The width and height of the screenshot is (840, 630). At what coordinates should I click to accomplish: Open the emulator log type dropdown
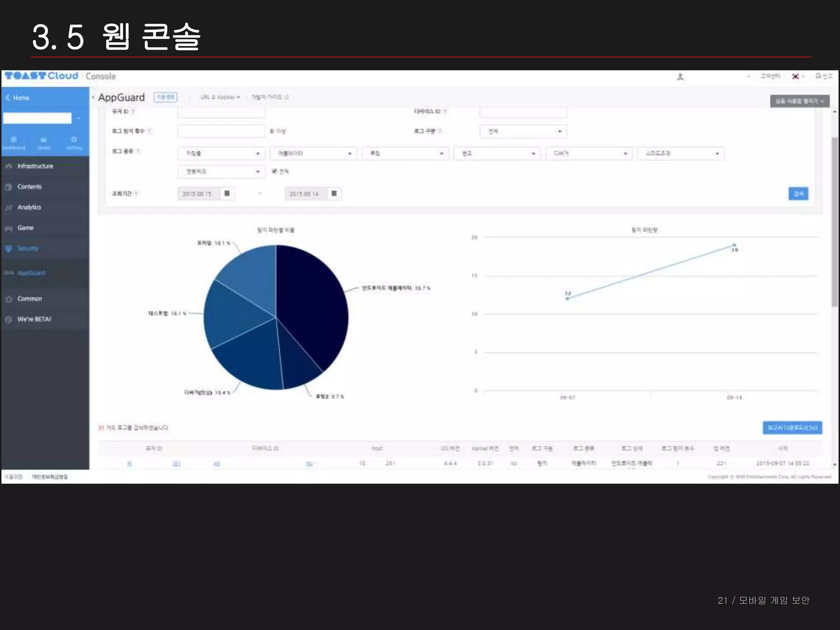point(313,153)
